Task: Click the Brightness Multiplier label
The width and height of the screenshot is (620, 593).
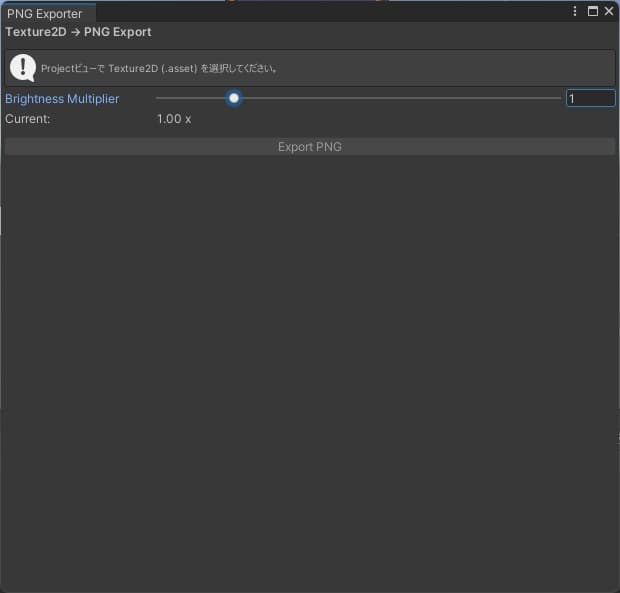Action: click(62, 99)
